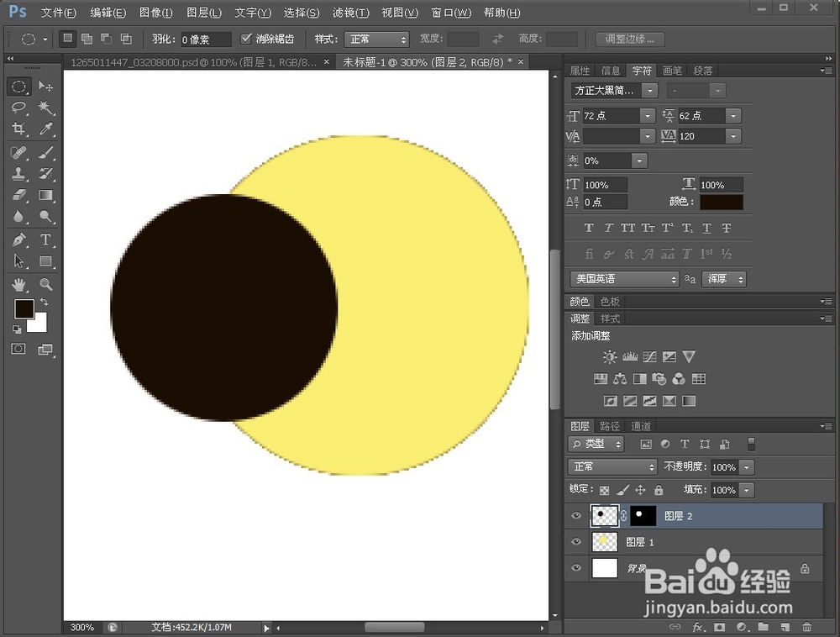Toggle underline text style
Screen dimensions: 840x637
(x=706, y=229)
